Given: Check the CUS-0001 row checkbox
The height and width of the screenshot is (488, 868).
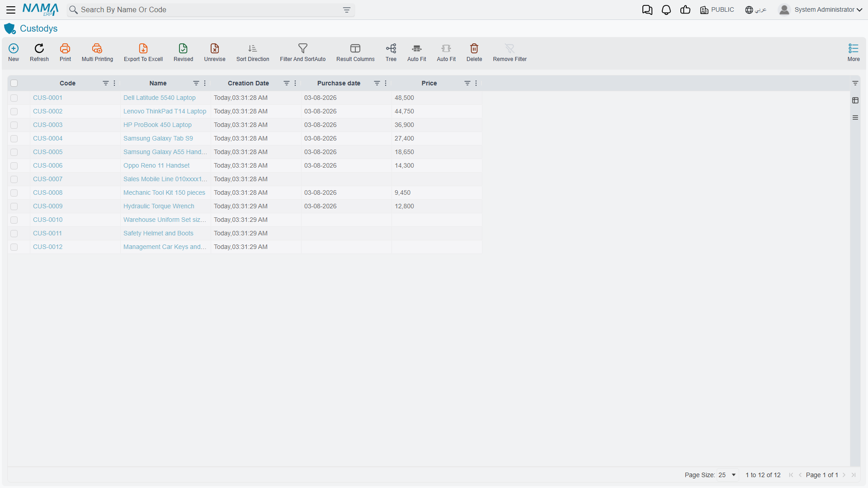Looking at the screenshot, I should [14, 98].
